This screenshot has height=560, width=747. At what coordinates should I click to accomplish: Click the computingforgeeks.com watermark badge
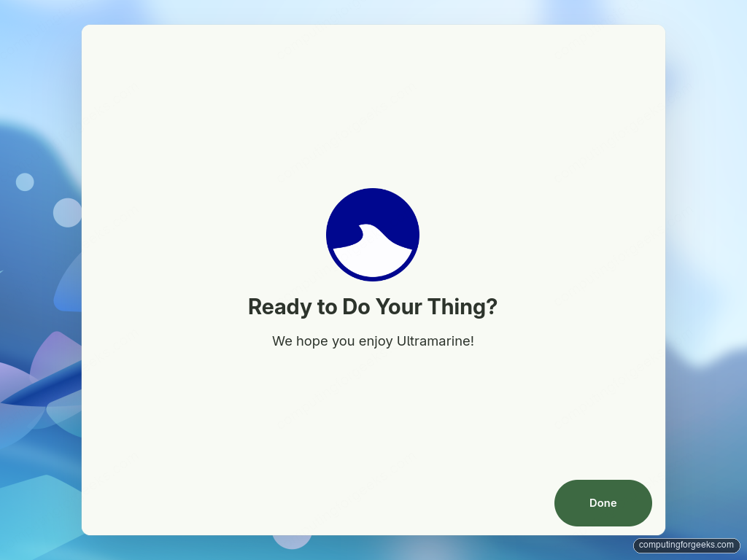tap(686, 545)
